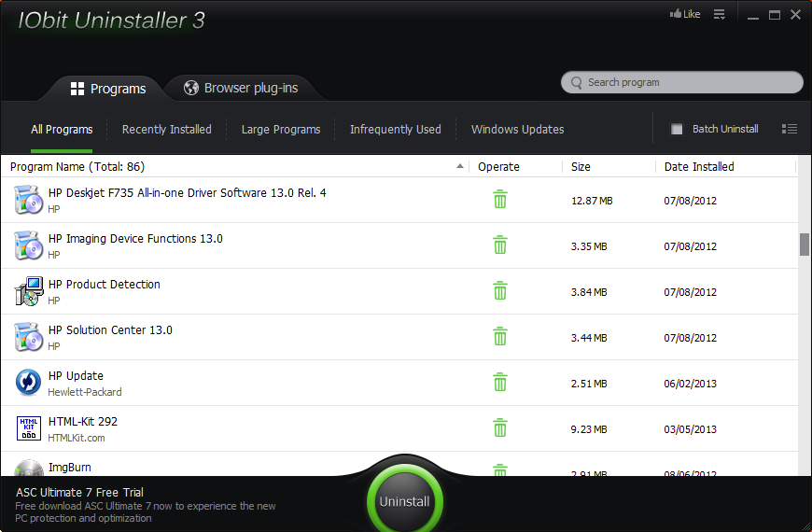Click trash icon for HP Solution Center 13.0
This screenshot has height=532, width=812.
499,336
